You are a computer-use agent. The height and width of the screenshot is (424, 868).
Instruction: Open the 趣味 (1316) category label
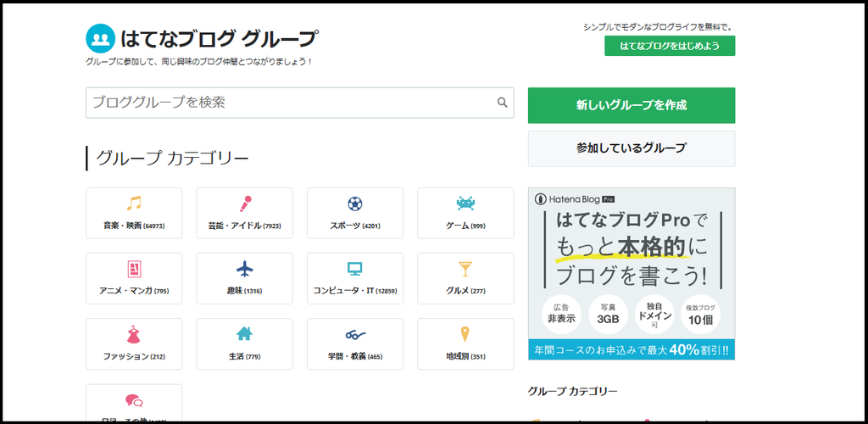click(x=245, y=291)
